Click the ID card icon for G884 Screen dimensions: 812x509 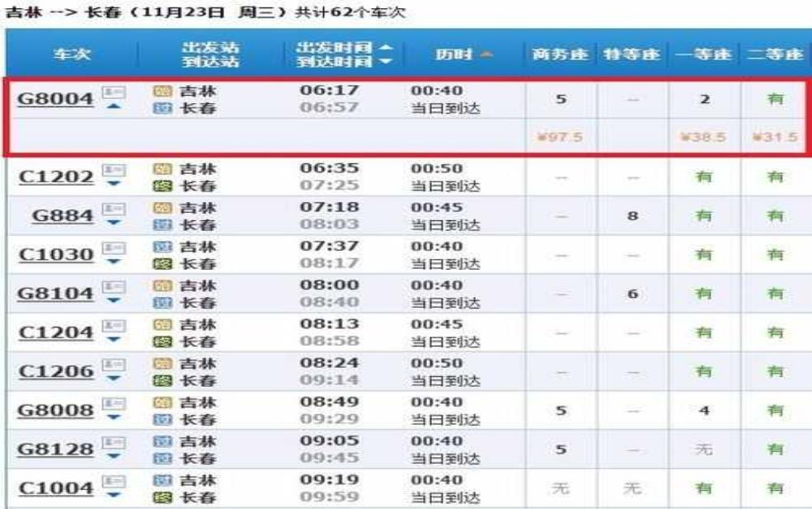click(114, 209)
